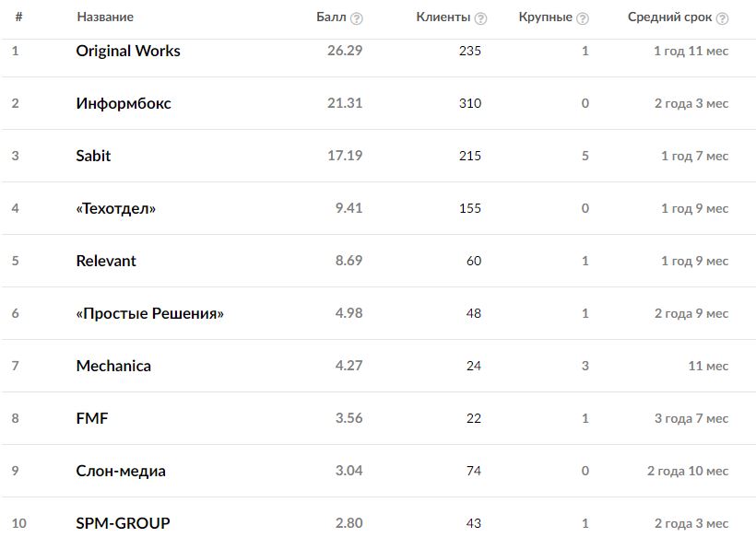Open the Sabit agency link
This screenshot has width=756, height=549.
(93, 156)
